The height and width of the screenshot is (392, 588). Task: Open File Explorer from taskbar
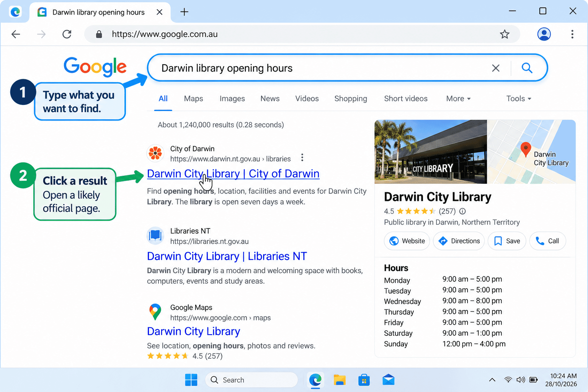click(x=340, y=380)
